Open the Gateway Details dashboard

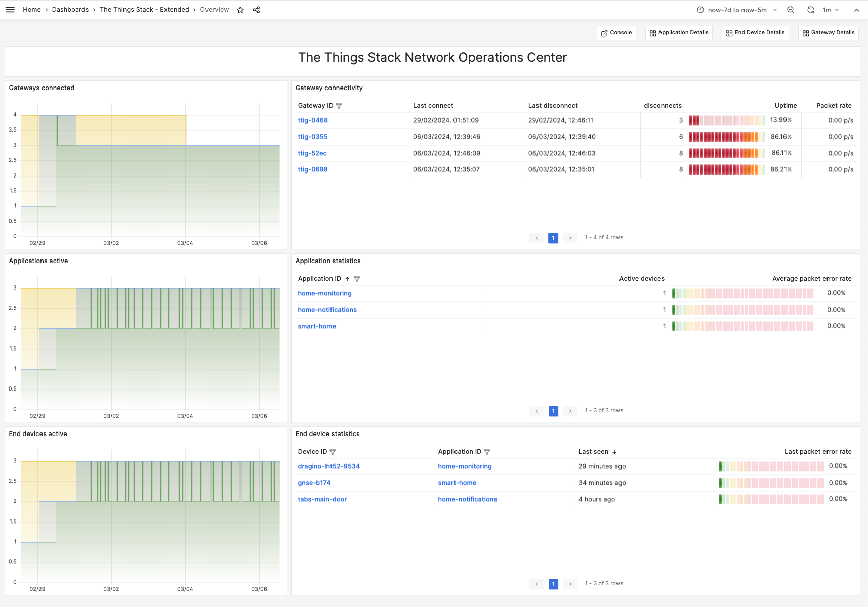coord(828,33)
